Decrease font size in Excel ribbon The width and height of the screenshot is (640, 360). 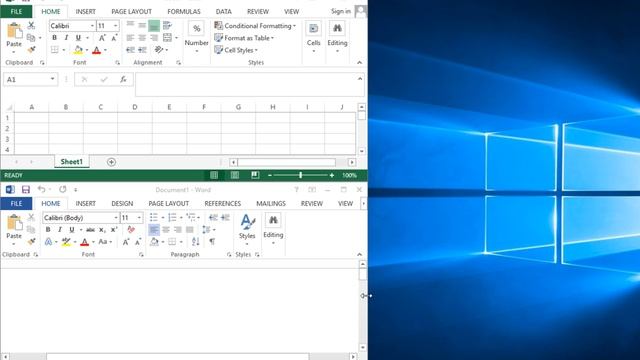(x=114, y=38)
